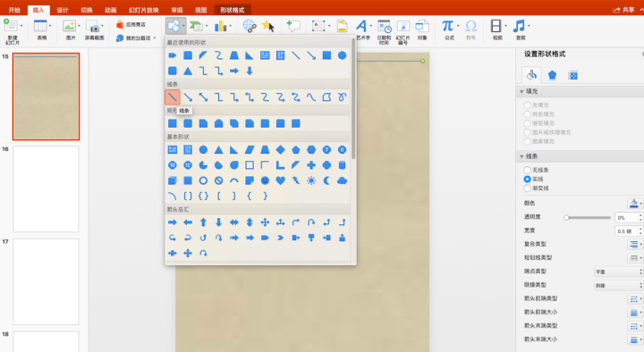Select the double brace shape

pyautogui.click(x=203, y=197)
